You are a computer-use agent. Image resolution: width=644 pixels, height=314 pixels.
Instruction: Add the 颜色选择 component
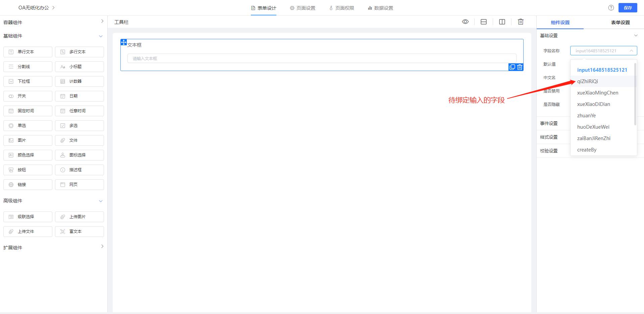click(x=28, y=155)
